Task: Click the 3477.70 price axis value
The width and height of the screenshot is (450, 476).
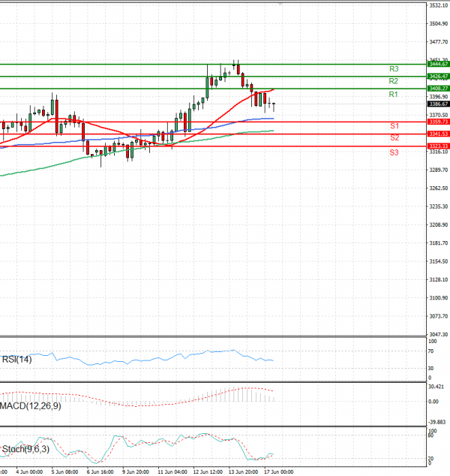Action: [x=439, y=42]
